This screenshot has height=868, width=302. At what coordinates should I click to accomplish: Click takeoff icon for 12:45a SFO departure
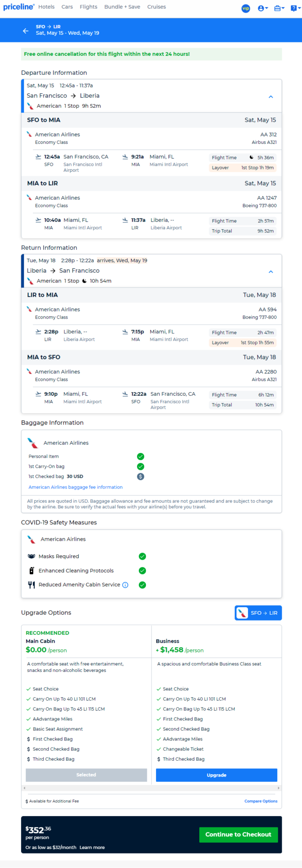pos(38,157)
